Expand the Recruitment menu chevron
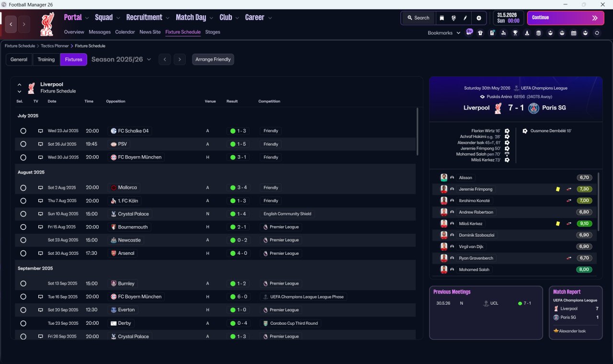Screen dimensions: 613x364 tap(168, 18)
